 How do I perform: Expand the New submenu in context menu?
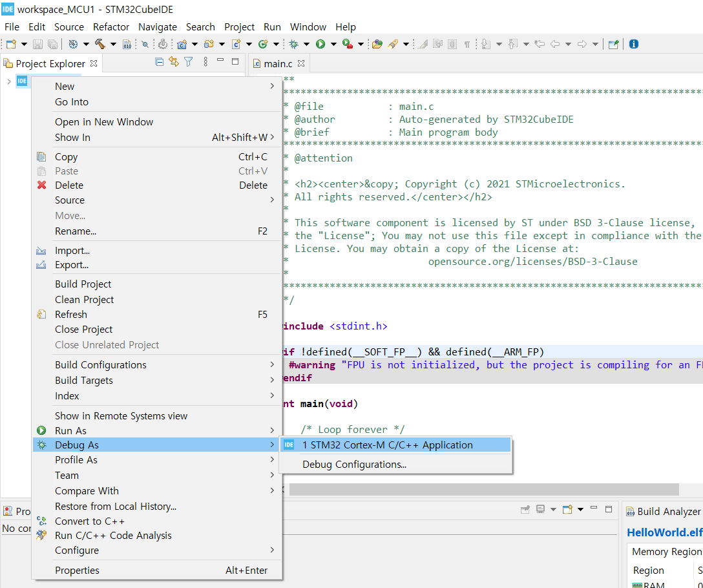pyautogui.click(x=157, y=86)
